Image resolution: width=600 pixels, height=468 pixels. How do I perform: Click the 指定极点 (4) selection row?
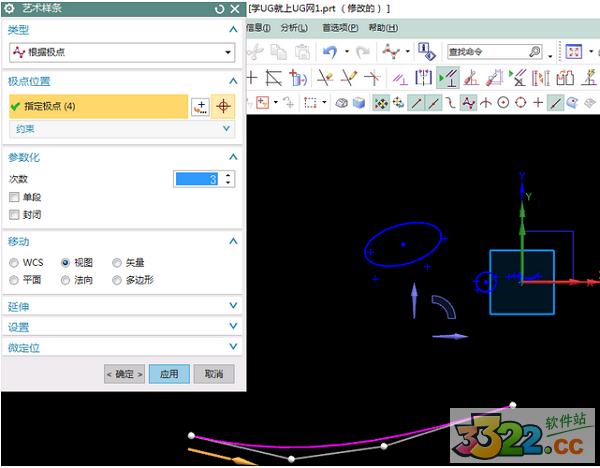(99, 106)
